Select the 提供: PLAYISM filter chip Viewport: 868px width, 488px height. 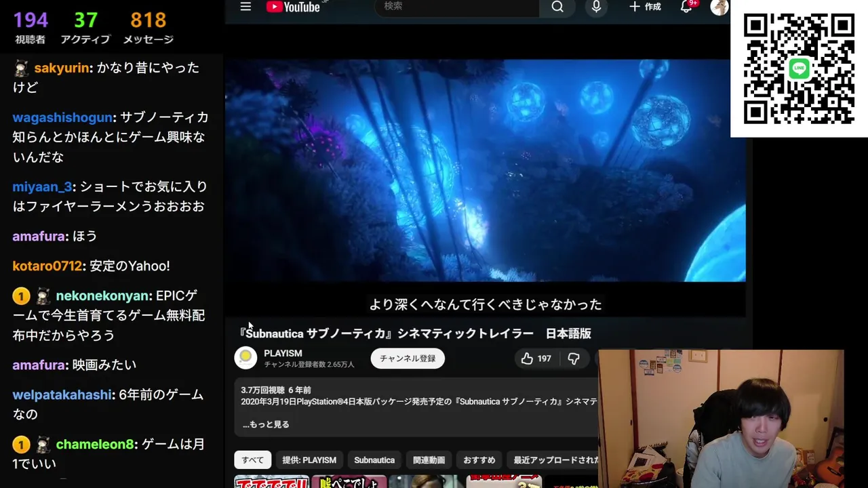(x=309, y=460)
